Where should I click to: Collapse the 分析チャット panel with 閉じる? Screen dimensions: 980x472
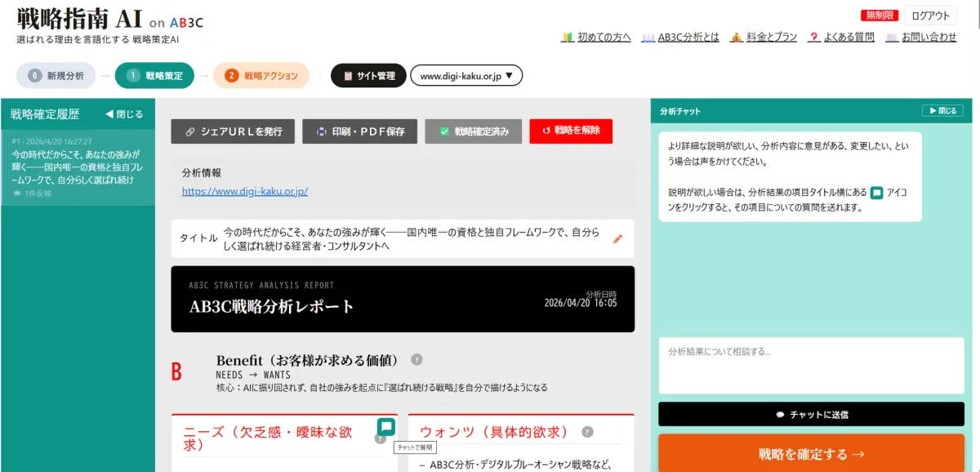pos(941,110)
